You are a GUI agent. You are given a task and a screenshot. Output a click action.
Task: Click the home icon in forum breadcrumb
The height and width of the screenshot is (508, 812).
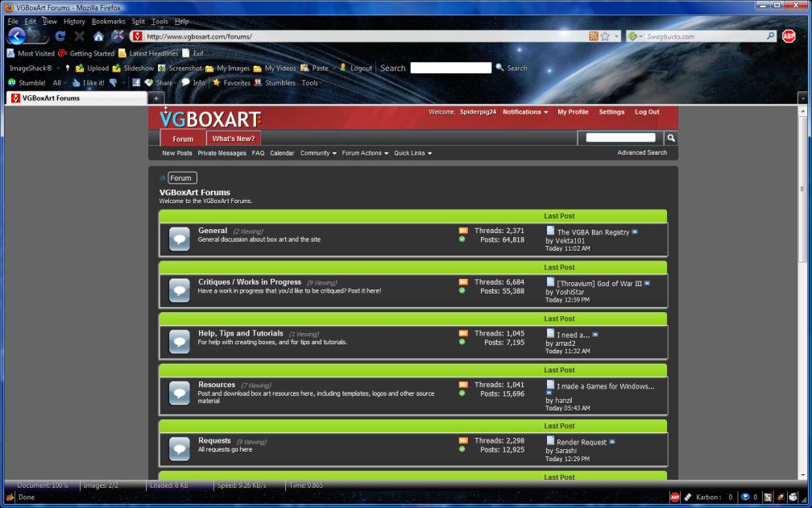pyautogui.click(x=163, y=177)
